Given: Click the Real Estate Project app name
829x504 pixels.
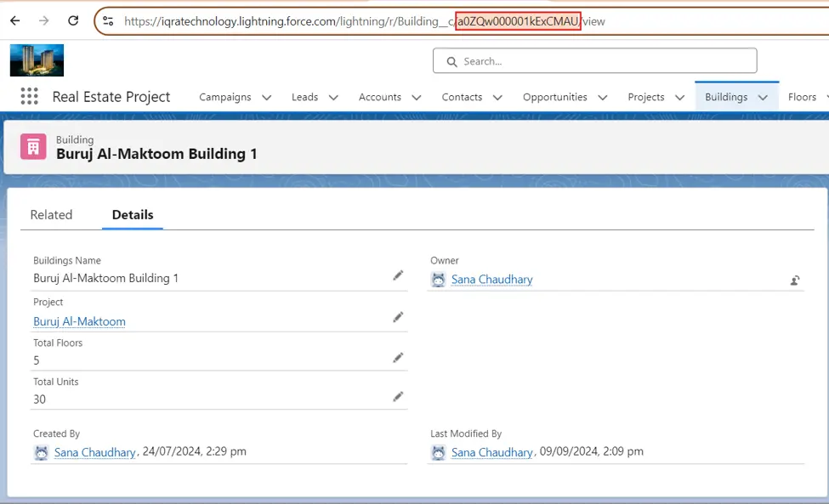Looking at the screenshot, I should pyautogui.click(x=111, y=97).
